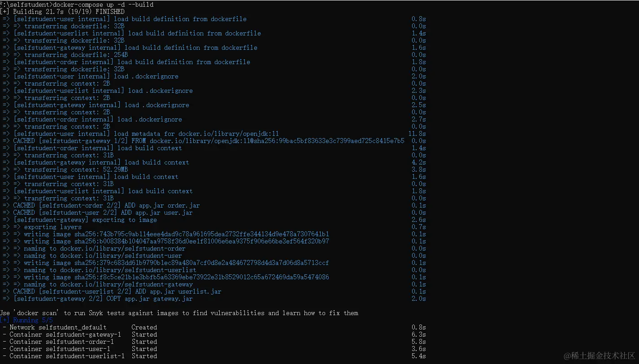Select 'ADD app.jar user.jar' cached step
639x364 pixels.
97,212
